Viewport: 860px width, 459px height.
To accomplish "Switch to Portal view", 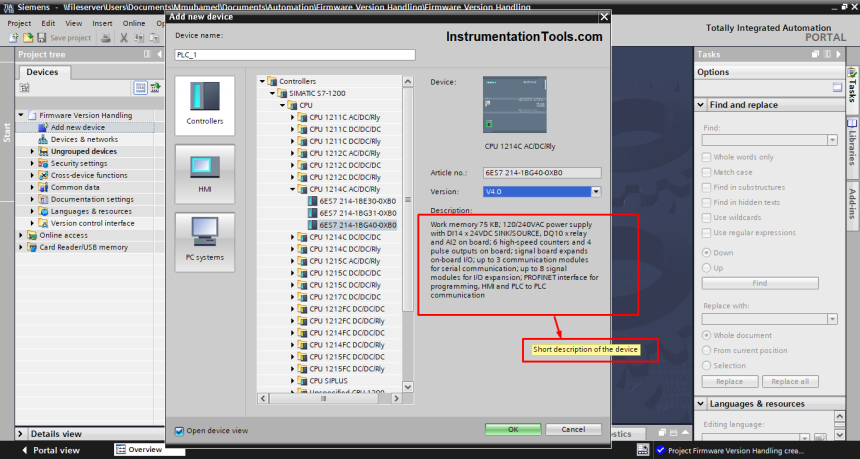I will point(56,450).
